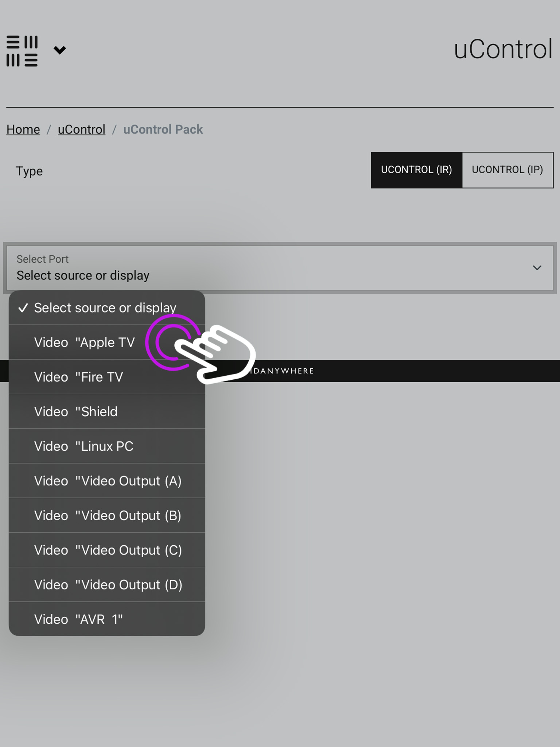
Task: Select Video "Apple TV option
Action: (107, 342)
